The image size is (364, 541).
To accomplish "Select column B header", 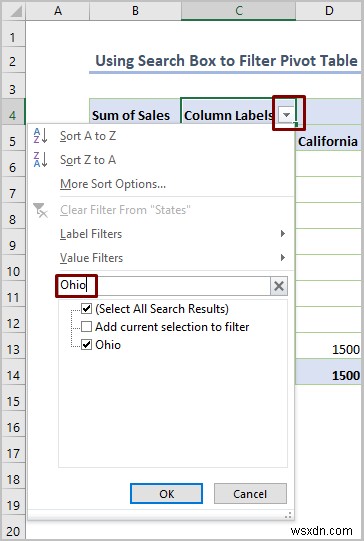I will tap(135, 10).
